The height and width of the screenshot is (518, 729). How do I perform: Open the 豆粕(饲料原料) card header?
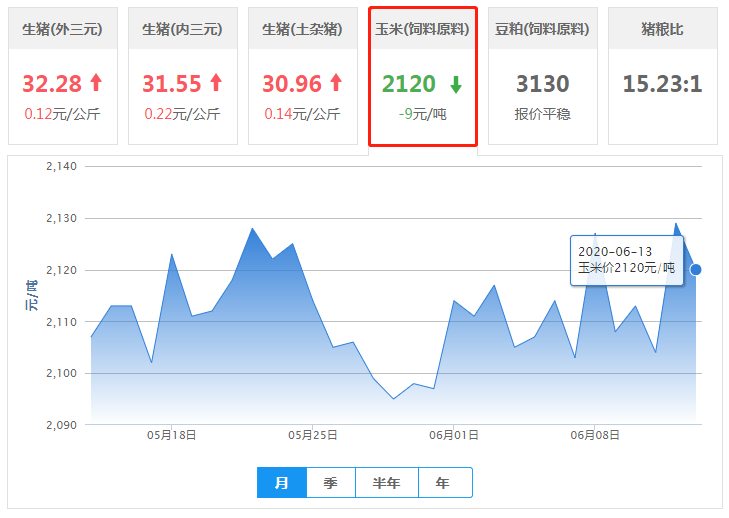[x=542, y=29]
